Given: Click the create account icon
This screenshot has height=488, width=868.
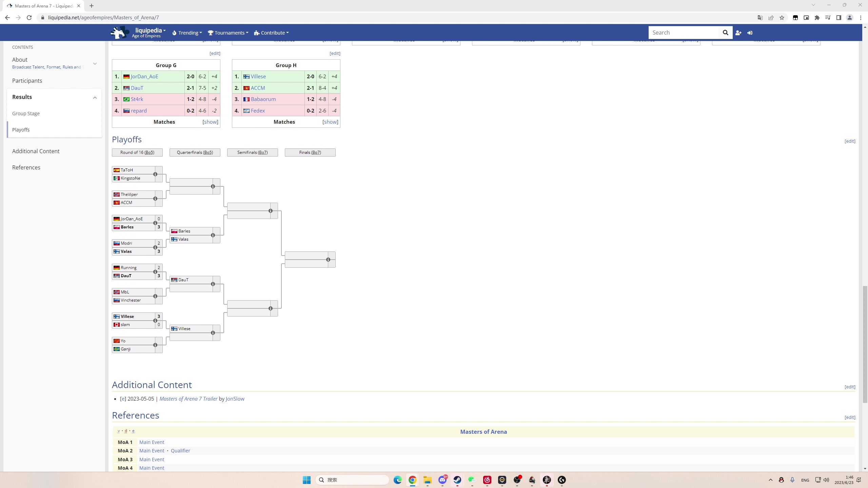Looking at the screenshot, I should [x=738, y=33].
